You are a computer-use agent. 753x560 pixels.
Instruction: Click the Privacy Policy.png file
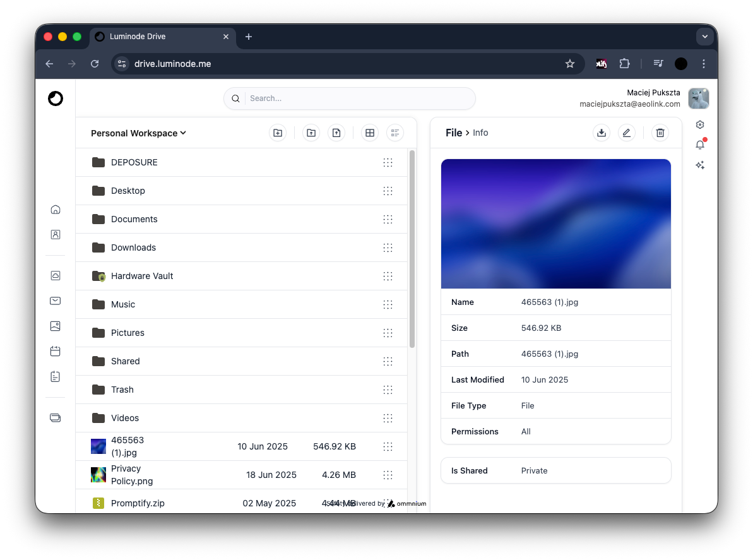tap(131, 475)
